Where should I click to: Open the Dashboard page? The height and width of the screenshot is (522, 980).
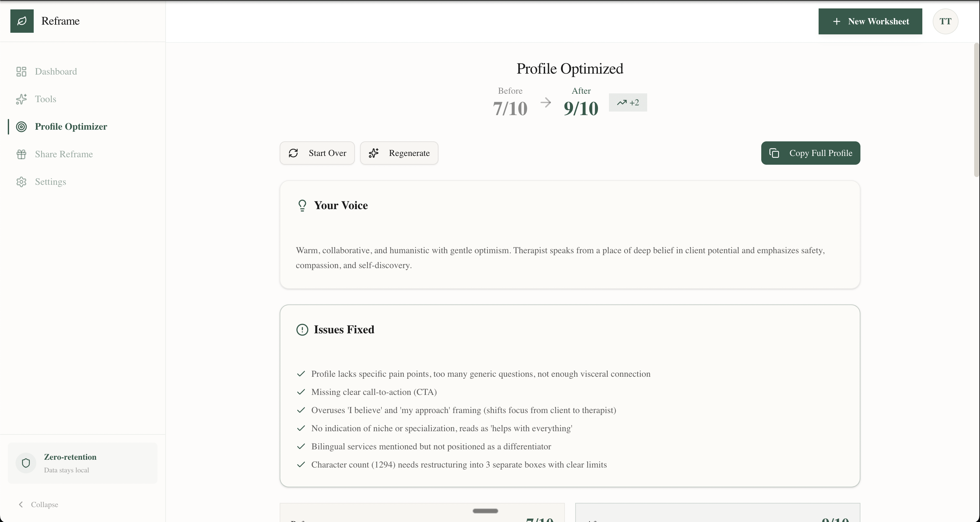(56, 72)
